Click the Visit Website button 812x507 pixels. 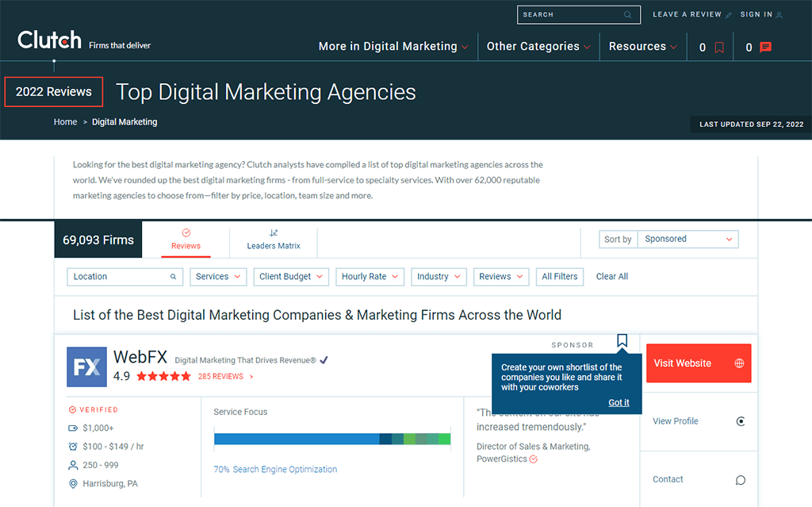[698, 363]
